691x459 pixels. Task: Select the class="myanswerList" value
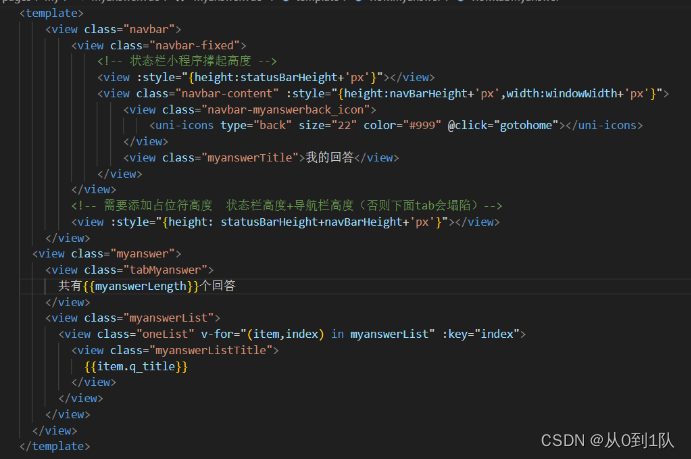[169, 318]
